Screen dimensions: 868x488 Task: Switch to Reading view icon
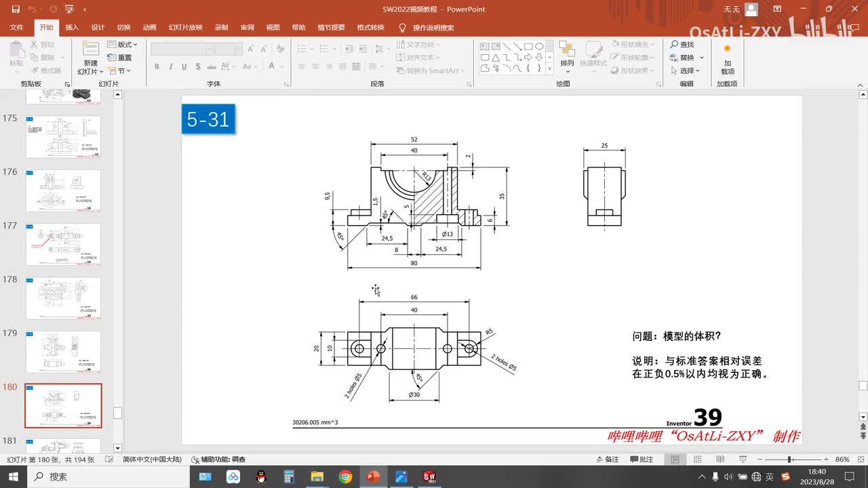tap(719, 460)
